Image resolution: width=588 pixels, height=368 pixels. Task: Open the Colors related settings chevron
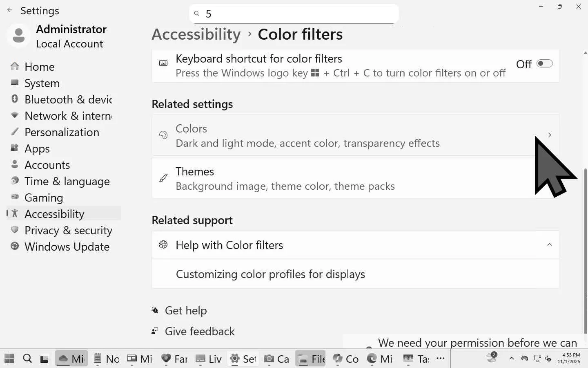(x=549, y=135)
